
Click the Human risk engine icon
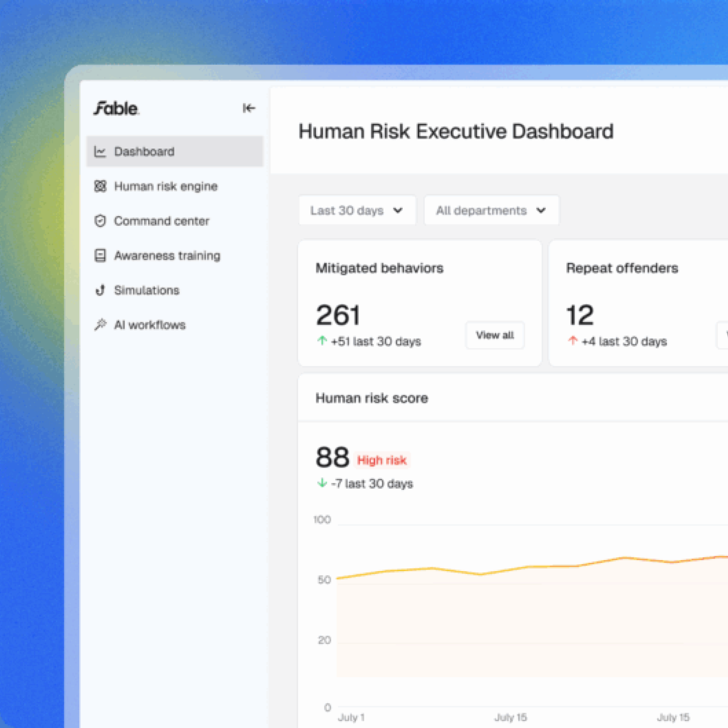(x=100, y=186)
